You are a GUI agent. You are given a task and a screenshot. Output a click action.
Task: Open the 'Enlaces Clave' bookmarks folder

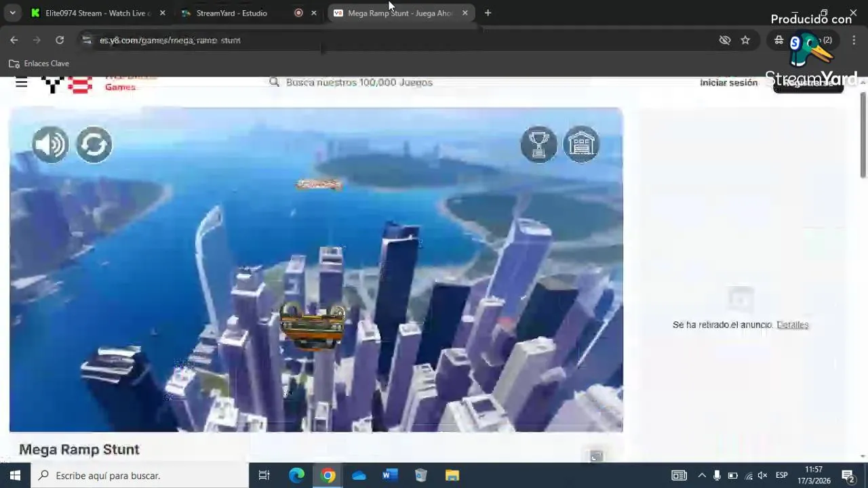click(x=39, y=64)
